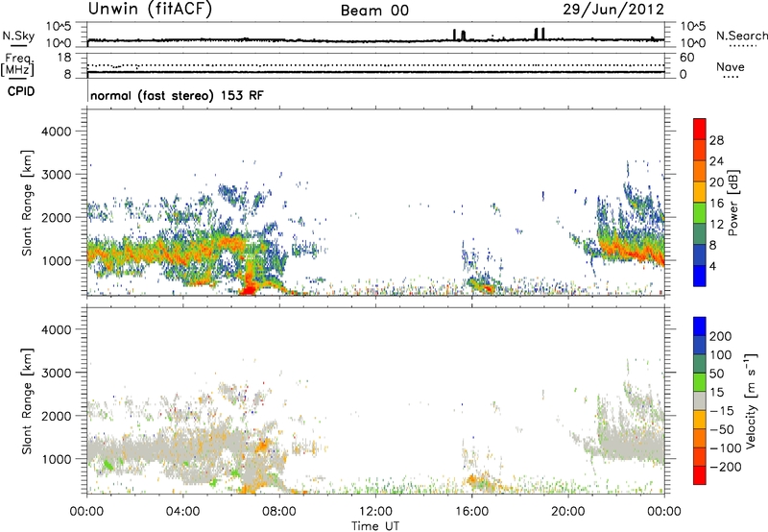
Task: Click the 'Nave' legend label
Action: point(731,66)
